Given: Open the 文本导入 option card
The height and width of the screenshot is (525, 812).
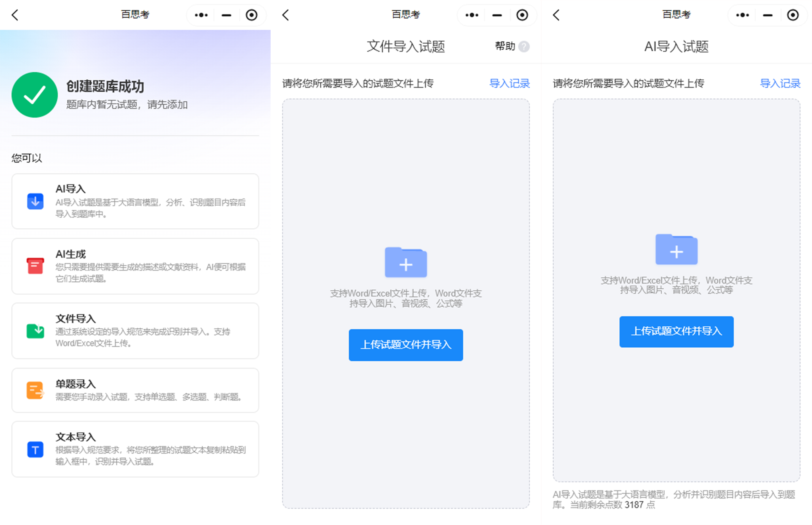Looking at the screenshot, I should pyautogui.click(x=135, y=449).
